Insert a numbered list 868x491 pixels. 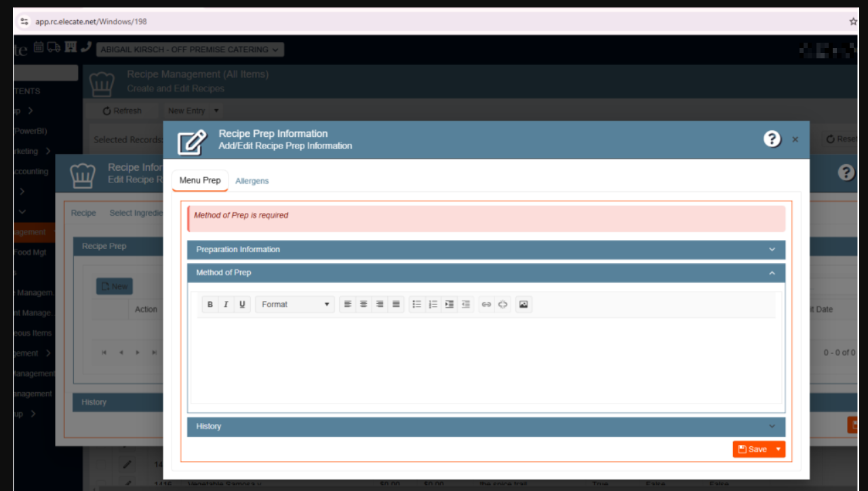point(433,305)
